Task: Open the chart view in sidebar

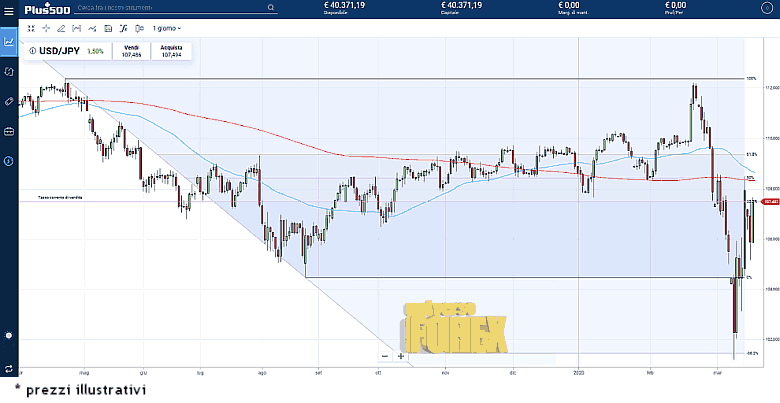Action: point(9,42)
